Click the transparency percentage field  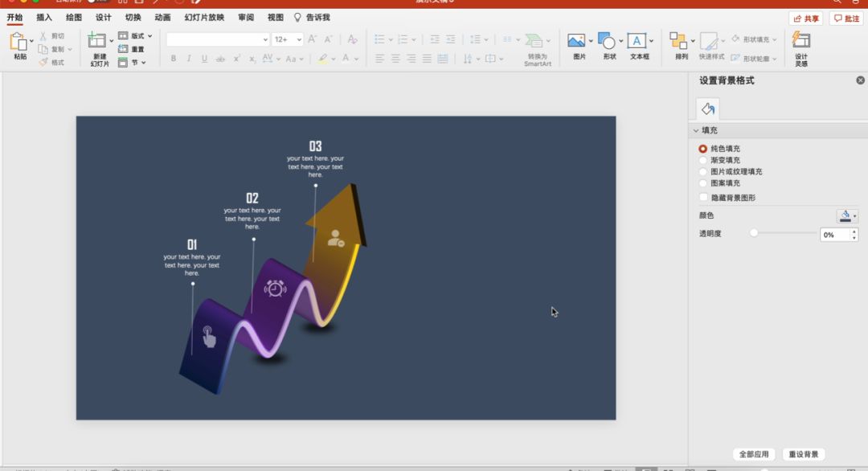coord(835,235)
